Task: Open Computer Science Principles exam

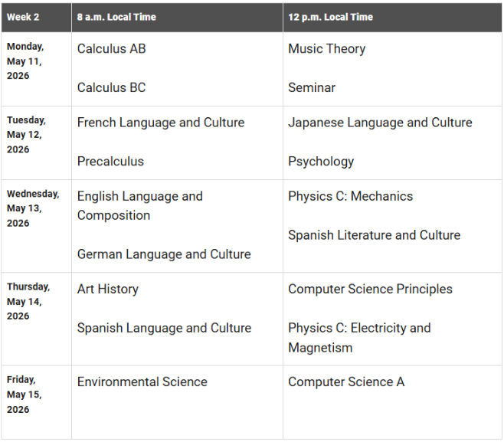Action: pos(370,289)
